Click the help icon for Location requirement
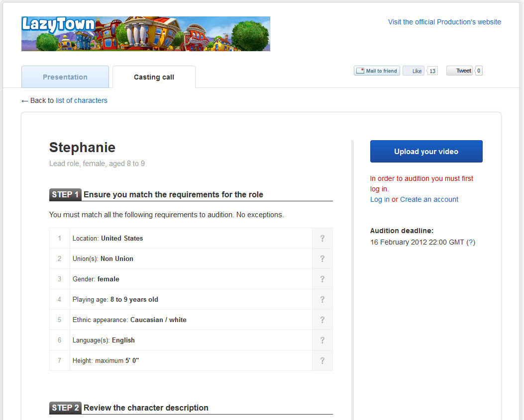Image resolution: width=524 pixels, height=420 pixels. [x=322, y=239]
